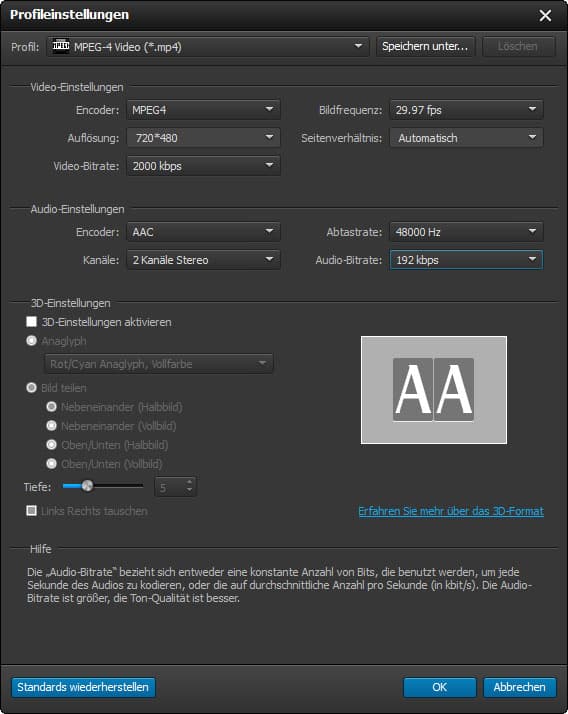Close the Profileinstellungen dialog
This screenshot has height=714, width=568.
[545, 15]
